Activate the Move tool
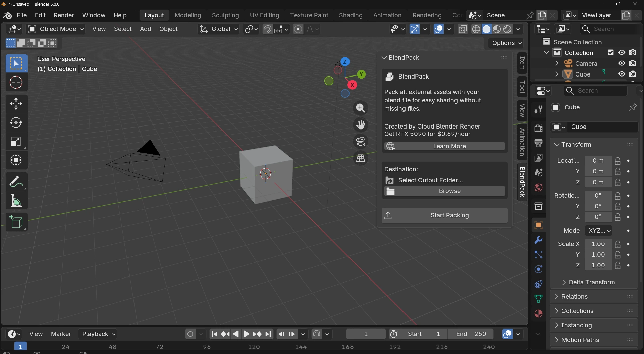The height and width of the screenshot is (354, 644). point(16,104)
